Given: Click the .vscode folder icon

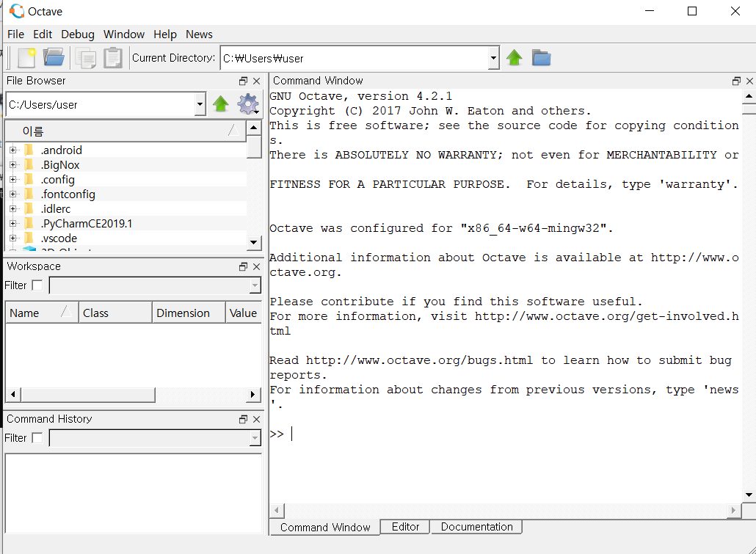Looking at the screenshot, I should [29, 238].
